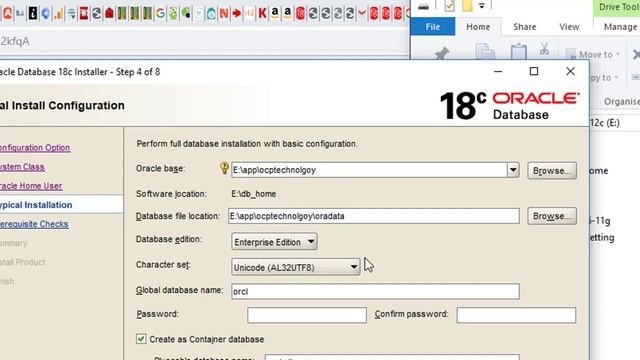The image size is (640, 360).
Task: Open the blue map pin bookmark
Action: [45, 13]
